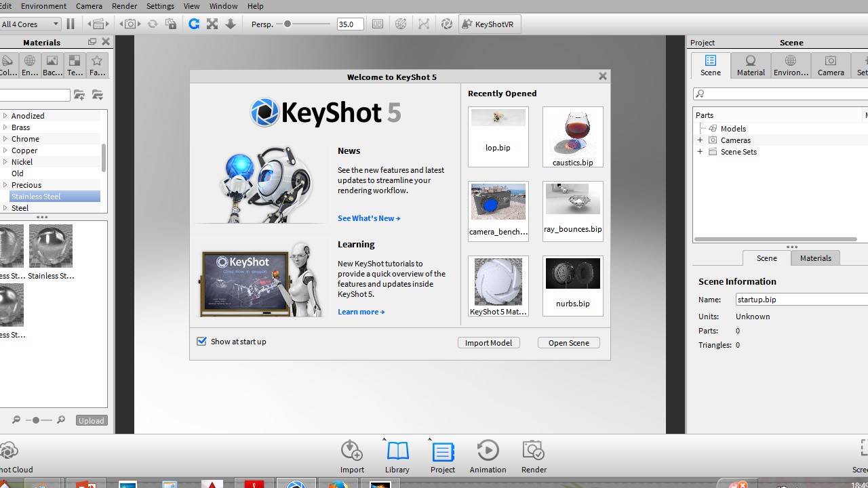Click the downward arrow toolbar icon

[x=231, y=24]
